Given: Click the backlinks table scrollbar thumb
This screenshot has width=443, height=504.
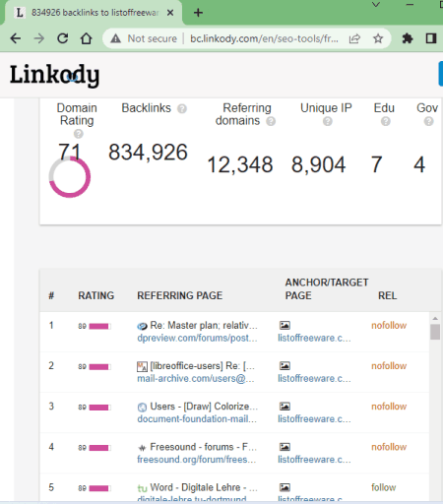Looking at the screenshot, I should pyautogui.click(x=435, y=332).
